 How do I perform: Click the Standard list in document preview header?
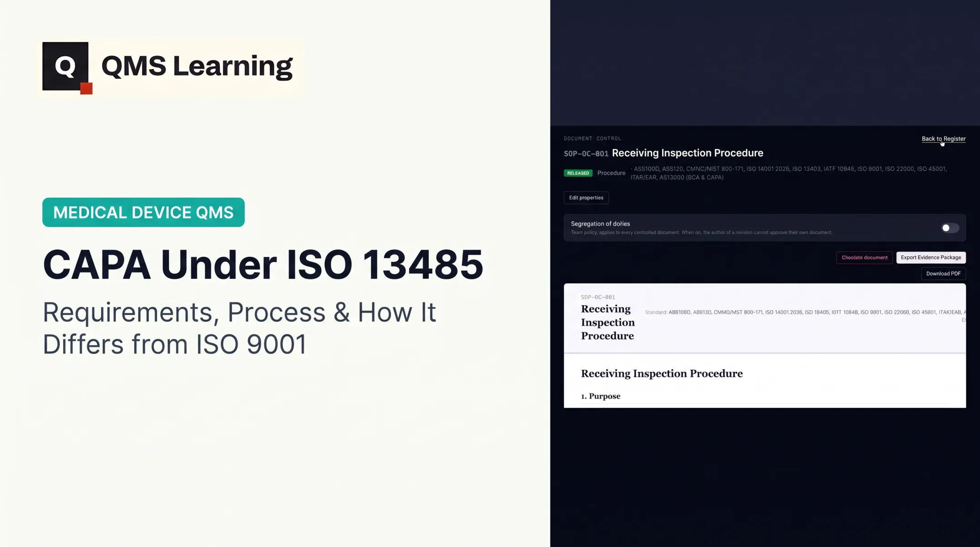pos(805,313)
